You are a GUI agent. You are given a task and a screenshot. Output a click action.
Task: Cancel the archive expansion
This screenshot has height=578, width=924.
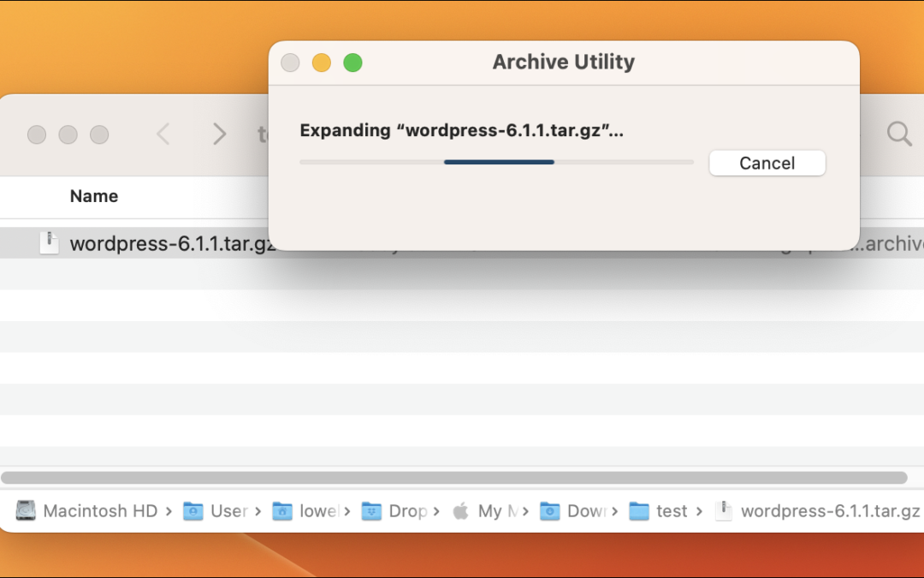[x=767, y=163]
